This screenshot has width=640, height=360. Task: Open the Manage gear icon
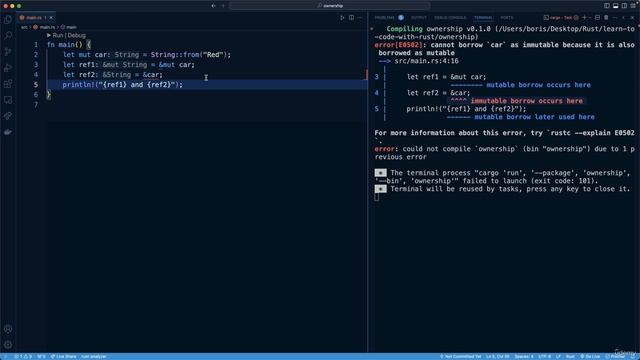(8, 345)
